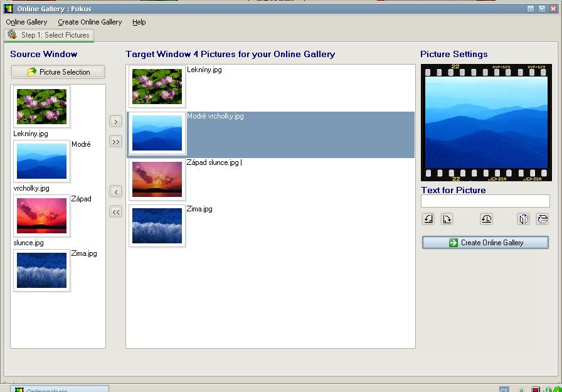
Task: Select Zima.jpg thumbnail in Source Window
Action: pyautogui.click(x=41, y=270)
